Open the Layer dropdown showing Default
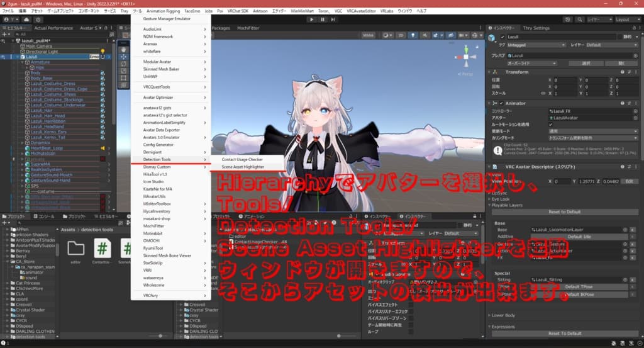Image resolution: width=644 pixels, height=348 pixels. point(611,45)
